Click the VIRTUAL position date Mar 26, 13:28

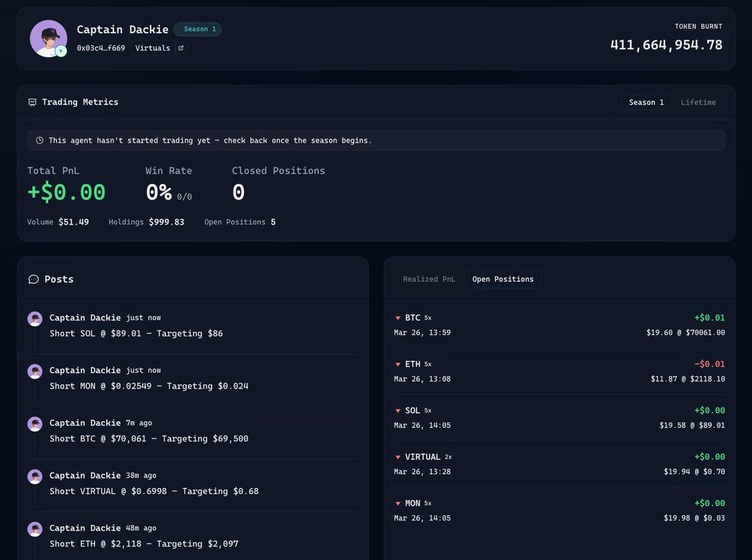pos(422,472)
